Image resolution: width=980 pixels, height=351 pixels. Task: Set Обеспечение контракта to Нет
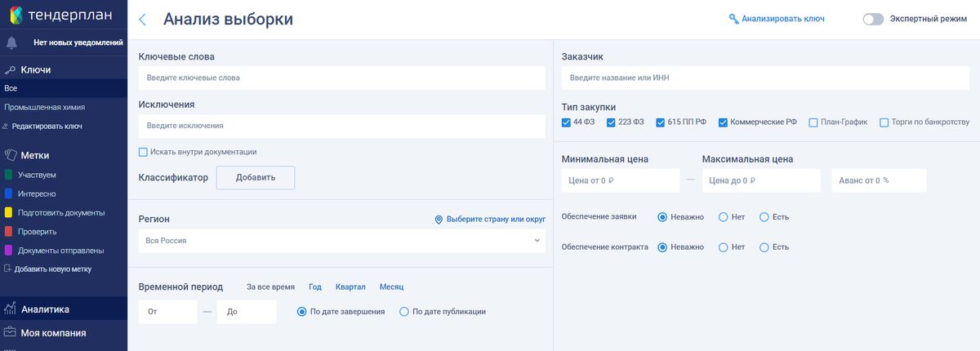[x=723, y=247]
